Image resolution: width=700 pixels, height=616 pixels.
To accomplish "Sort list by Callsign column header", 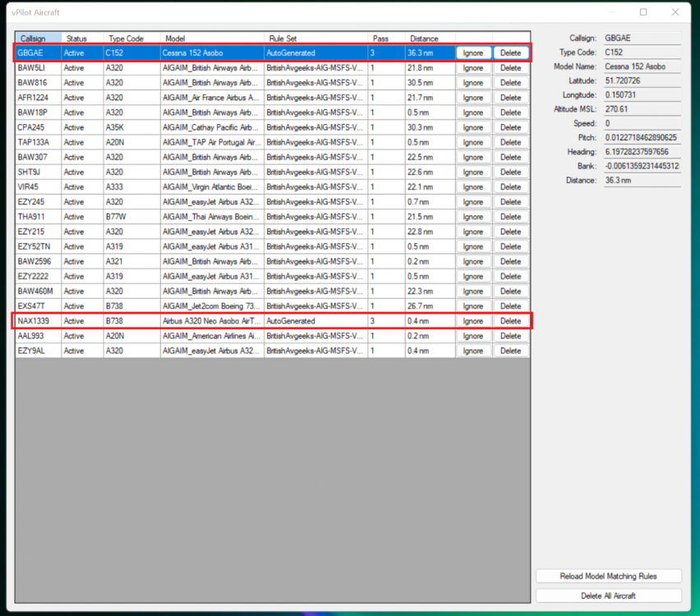I will (x=38, y=39).
